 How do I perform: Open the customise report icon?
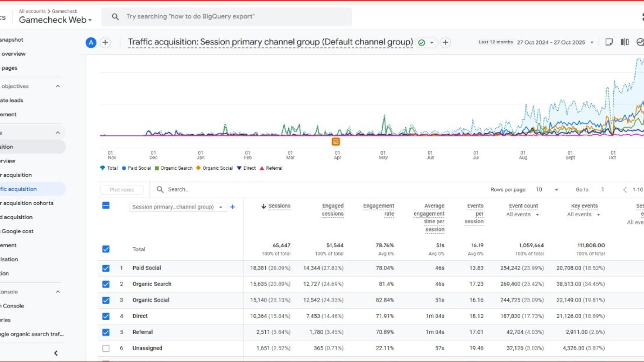pos(609,42)
